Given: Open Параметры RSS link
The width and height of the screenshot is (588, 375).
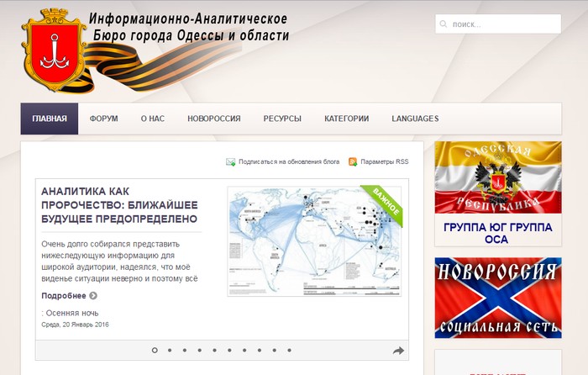Looking at the screenshot, I should [385, 161].
